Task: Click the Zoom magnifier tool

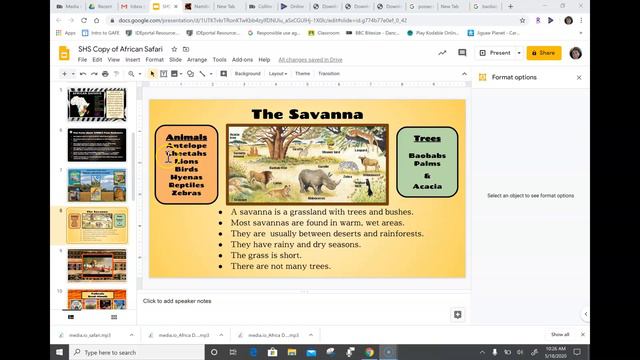Action: click(x=131, y=74)
